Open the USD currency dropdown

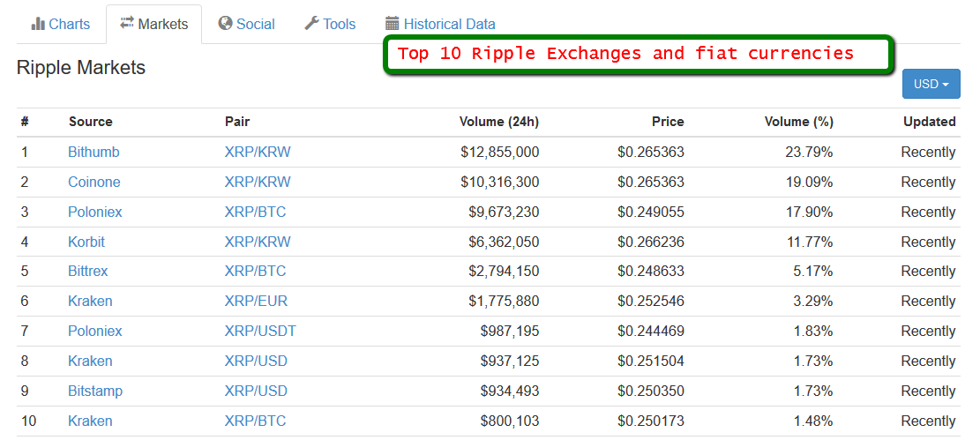(931, 84)
